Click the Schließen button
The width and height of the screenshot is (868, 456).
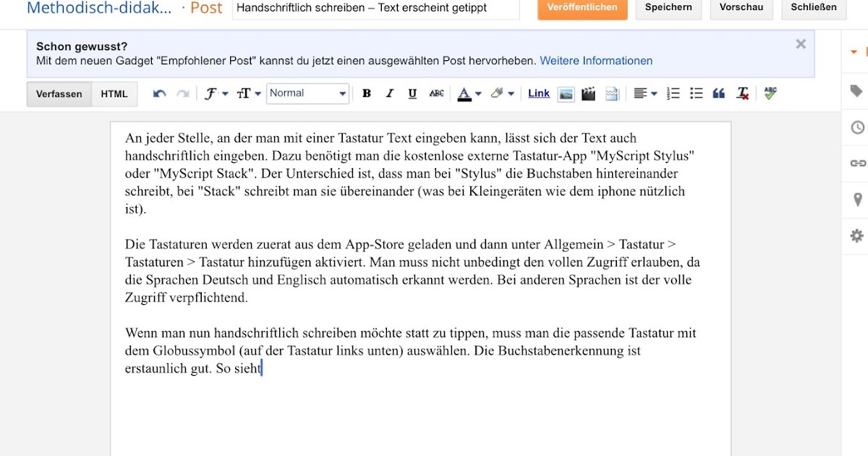click(814, 8)
